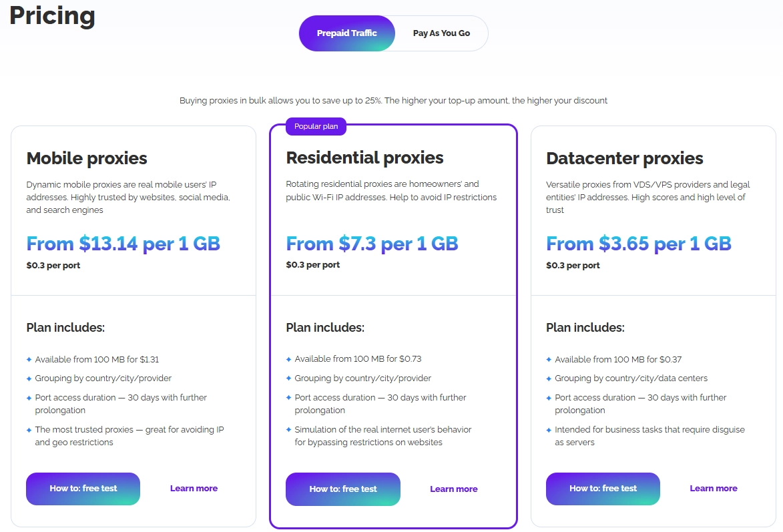Image resolution: width=783 pixels, height=532 pixels.
Task: Click star bullet beside 'Grouping by country/city/data centers'
Action: click(549, 378)
